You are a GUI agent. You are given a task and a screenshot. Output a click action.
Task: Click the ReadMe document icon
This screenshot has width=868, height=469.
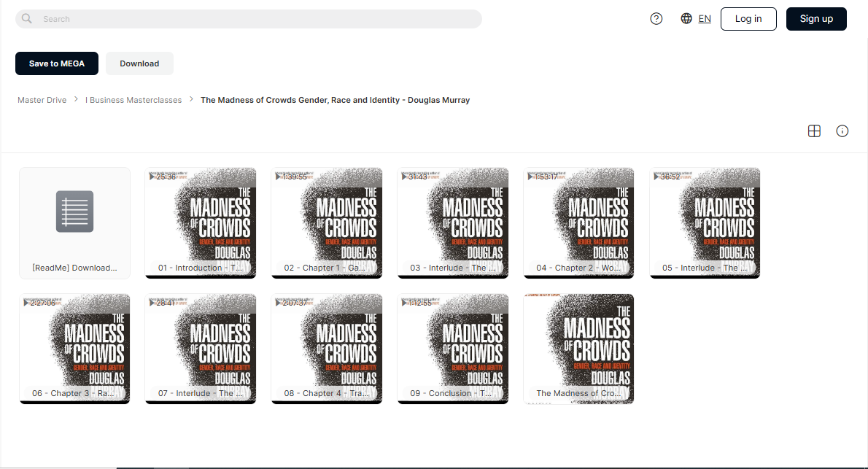point(74,212)
